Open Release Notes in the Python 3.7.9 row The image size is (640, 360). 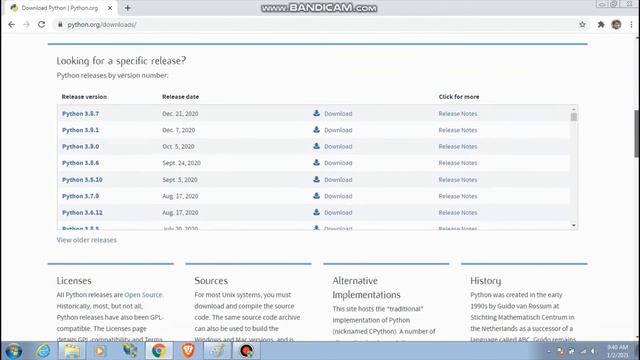click(458, 196)
